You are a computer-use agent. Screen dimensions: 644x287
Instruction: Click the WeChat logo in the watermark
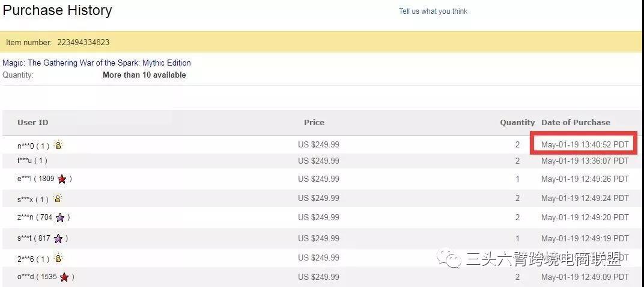click(x=452, y=259)
